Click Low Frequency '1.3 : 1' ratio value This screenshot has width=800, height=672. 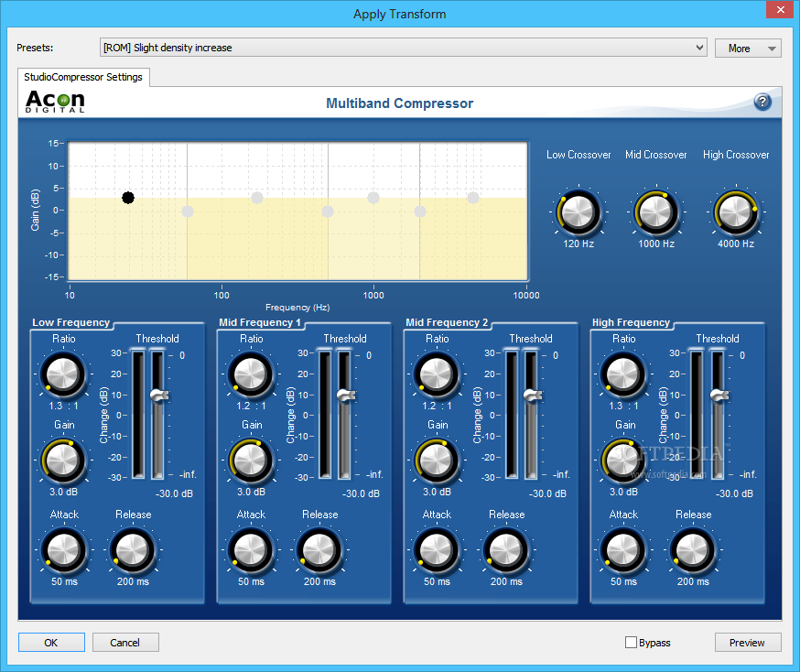tap(63, 406)
